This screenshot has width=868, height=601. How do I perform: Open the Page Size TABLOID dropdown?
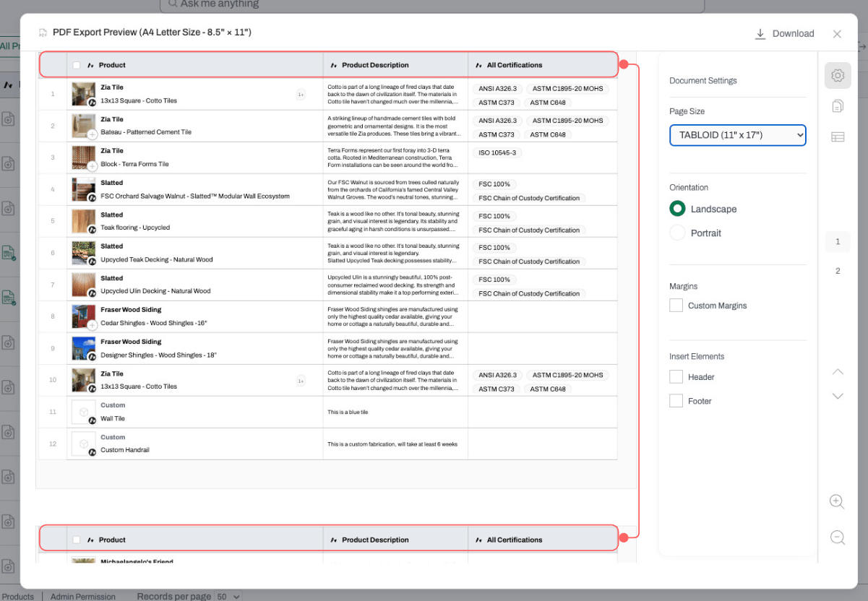pyautogui.click(x=738, y=135)
